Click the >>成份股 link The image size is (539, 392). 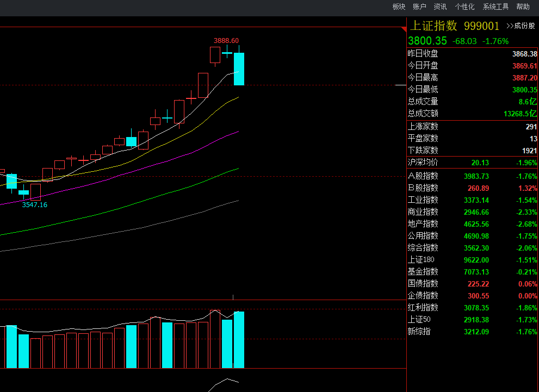[x=521, y=26]
